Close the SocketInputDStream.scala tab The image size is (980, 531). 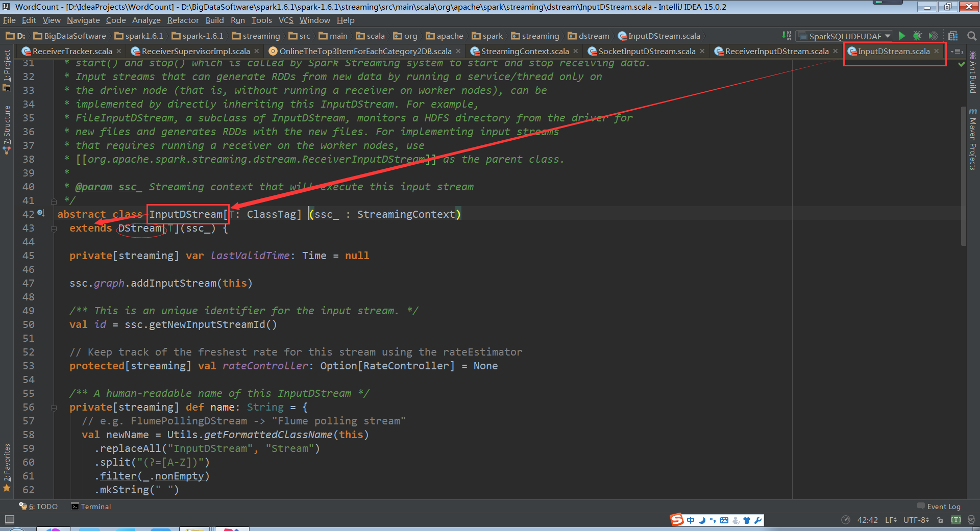[702, 51]
